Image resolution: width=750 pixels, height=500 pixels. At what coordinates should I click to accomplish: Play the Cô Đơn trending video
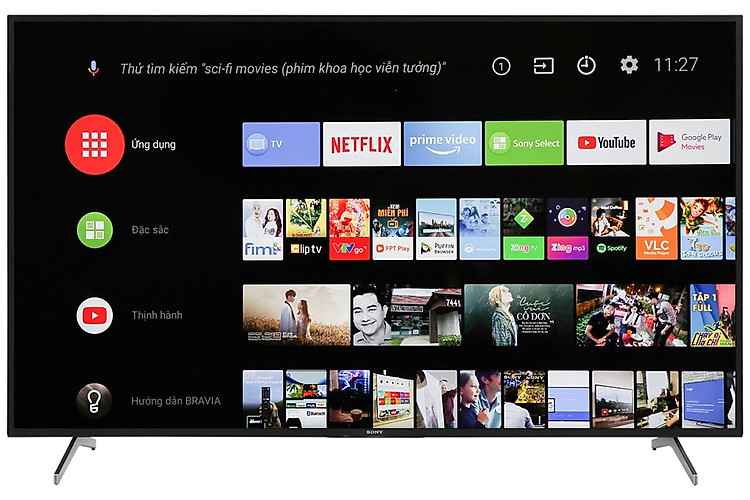click(x=518, y=315)
